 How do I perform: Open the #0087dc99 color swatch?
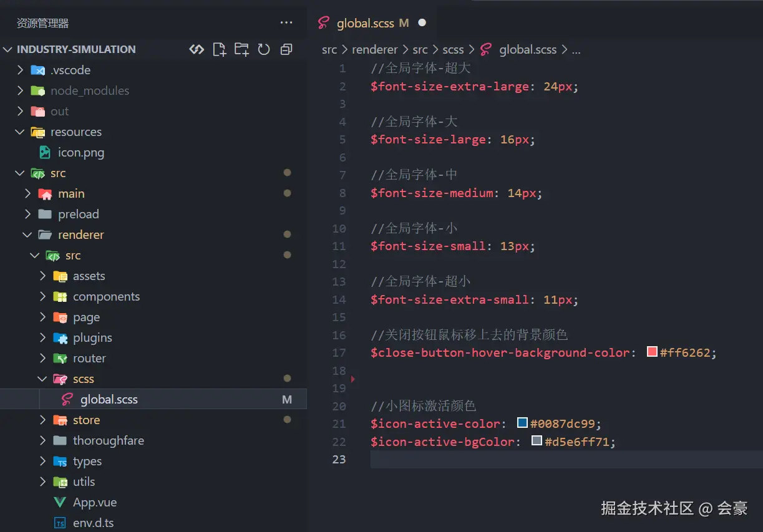[523, 423]
